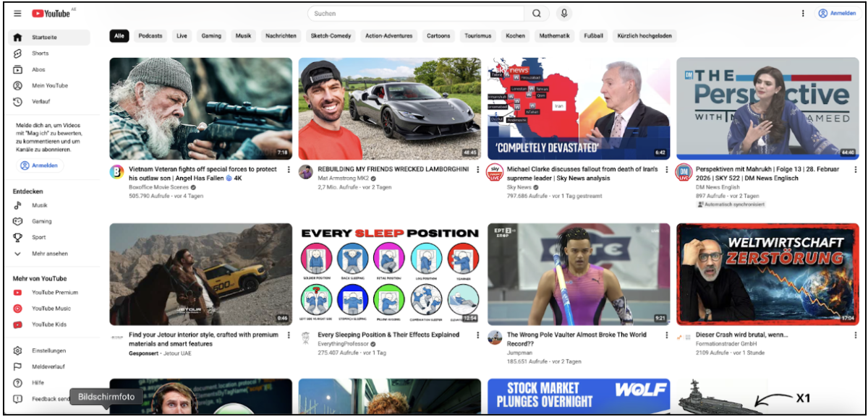The image size is (868, 417).
Task: Open the top-right three-dot settings menu
Action: (x=803, y=13)
